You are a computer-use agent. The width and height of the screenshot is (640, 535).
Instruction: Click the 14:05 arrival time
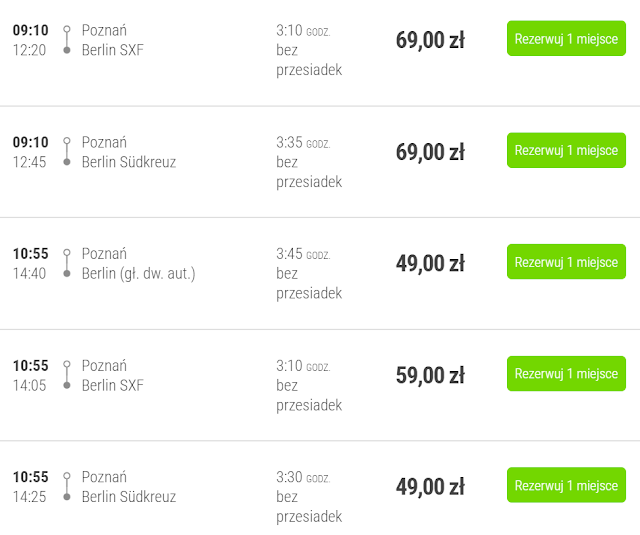point(29,385)
